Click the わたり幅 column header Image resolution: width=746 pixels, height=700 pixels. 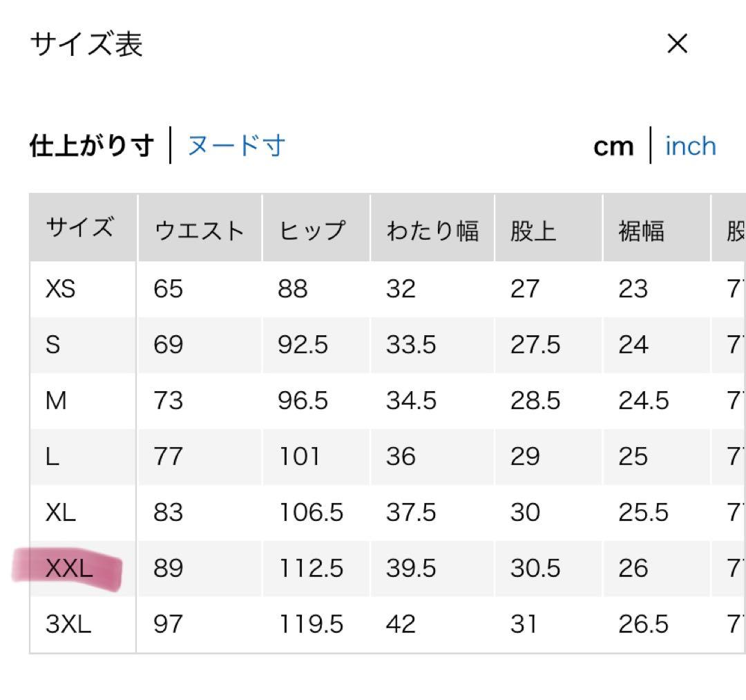click(x=432, y=230)
